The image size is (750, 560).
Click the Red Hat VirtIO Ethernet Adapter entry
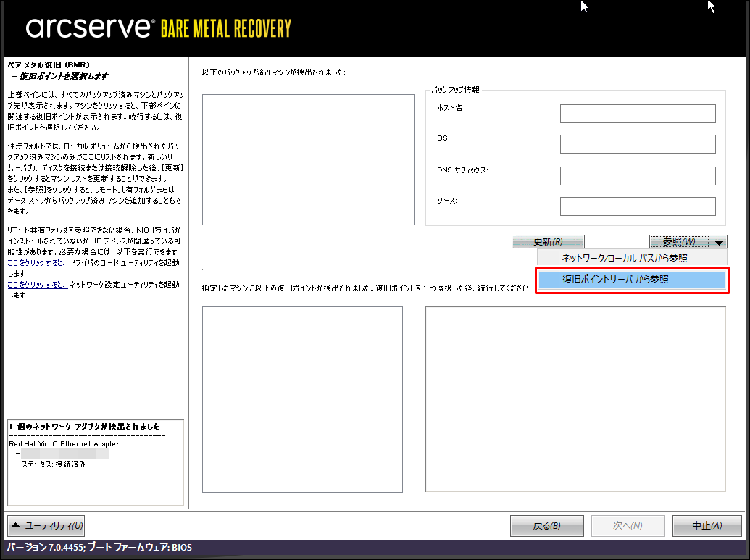tap(64, 444)
